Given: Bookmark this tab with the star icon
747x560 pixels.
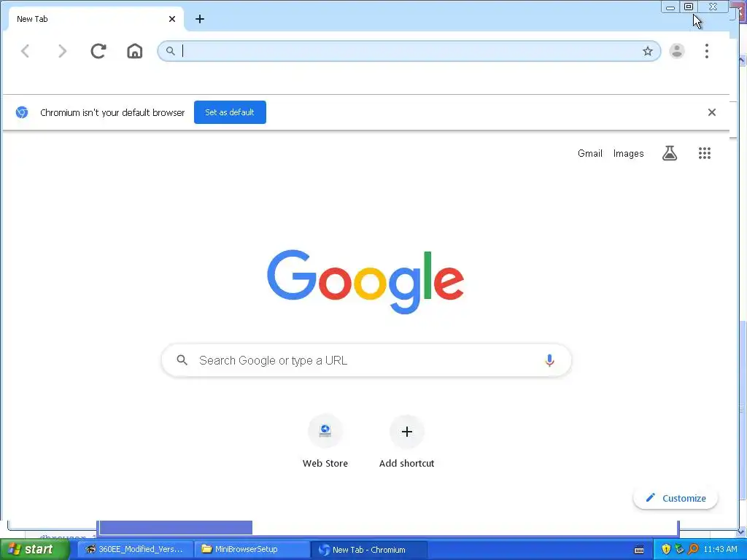Looking at the screenshot, I should (x=648, y=52).
